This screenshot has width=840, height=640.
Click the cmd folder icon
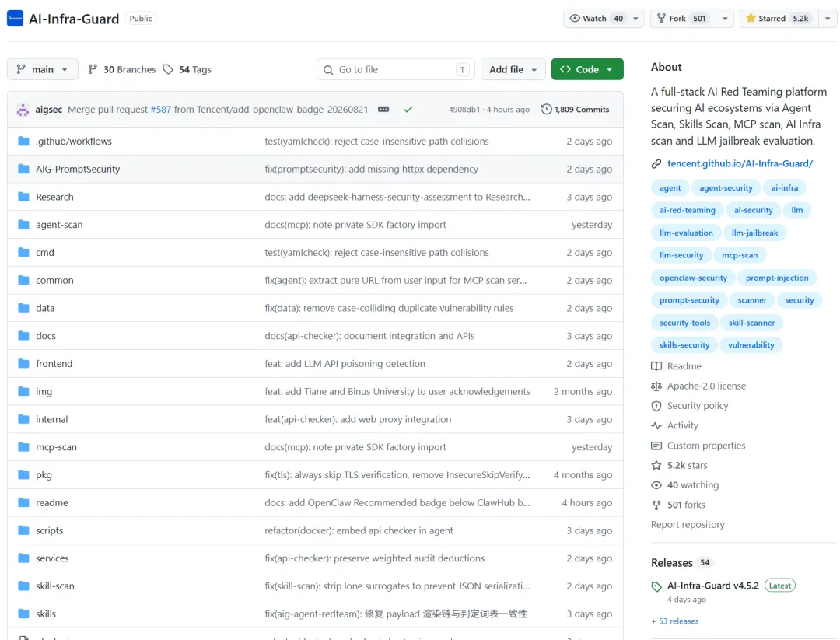pyautogui.click(x=23, y=252)
